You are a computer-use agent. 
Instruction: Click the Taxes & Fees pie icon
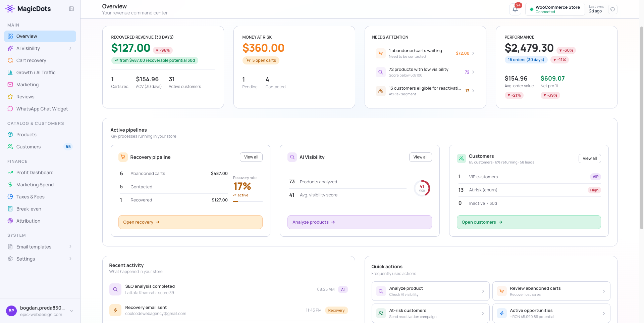[10, 197]
